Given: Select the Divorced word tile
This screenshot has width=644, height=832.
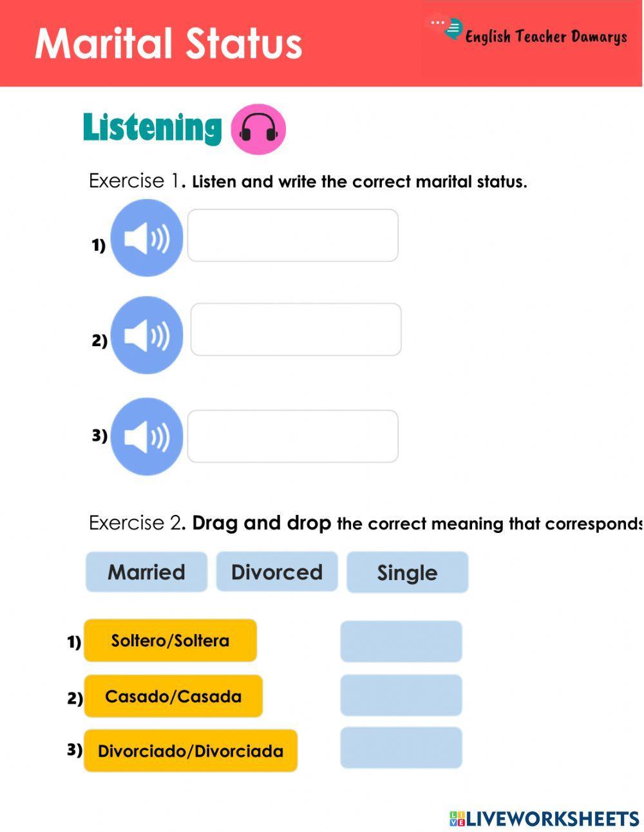Looking at the screenshot, I should pyautogui.click(x=277, y=572).
